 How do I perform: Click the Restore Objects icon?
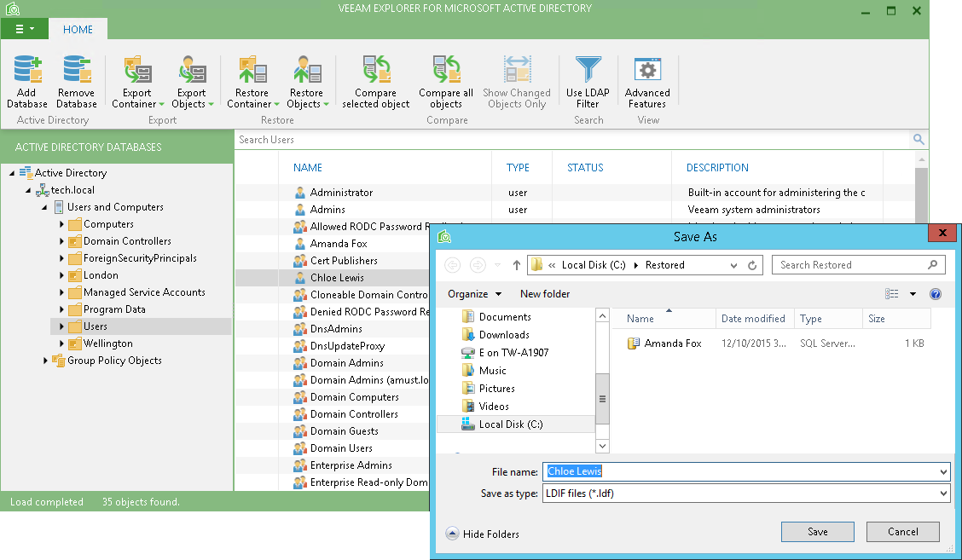point(307,69)
